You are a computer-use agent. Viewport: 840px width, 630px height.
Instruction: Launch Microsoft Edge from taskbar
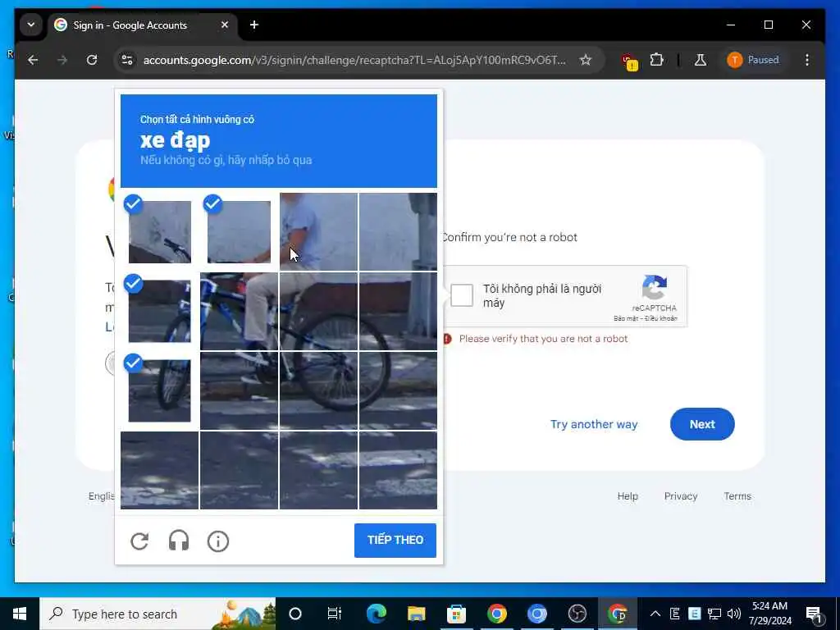click(x=376, y=614)
